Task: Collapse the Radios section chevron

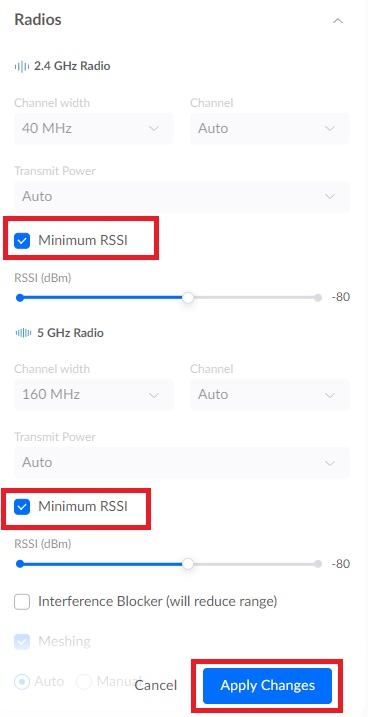Action: tap(338, 21)
